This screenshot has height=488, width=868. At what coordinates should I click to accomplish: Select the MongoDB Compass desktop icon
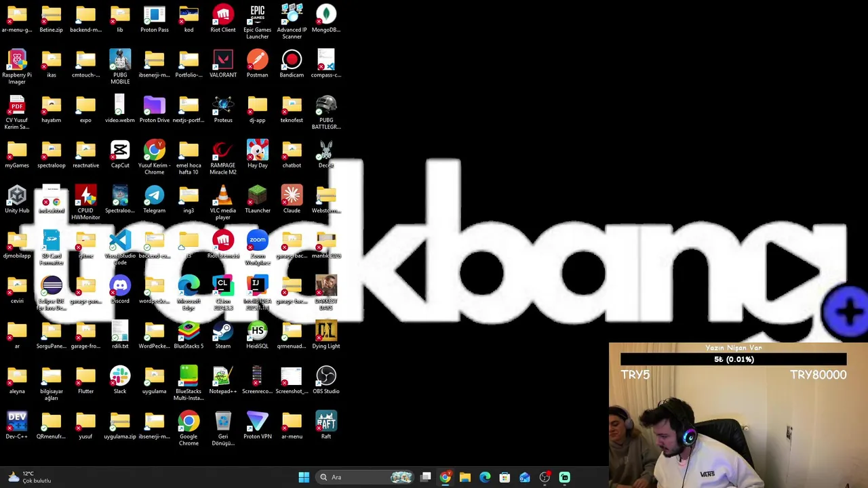[x=326, y=19]
